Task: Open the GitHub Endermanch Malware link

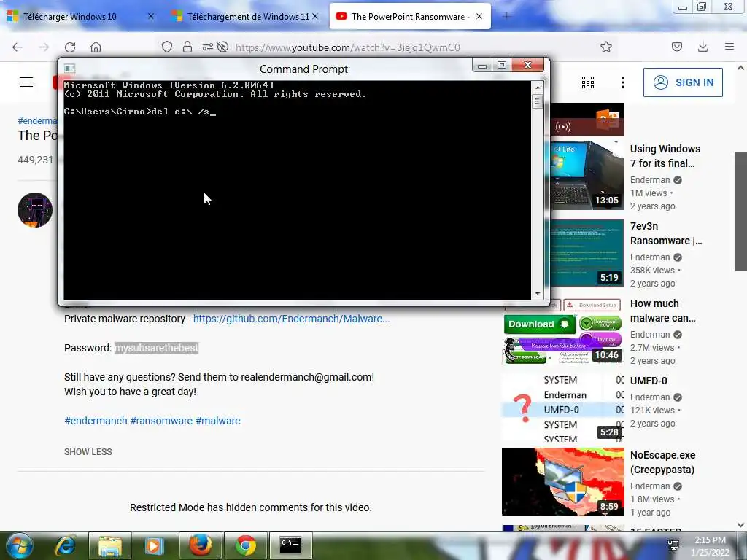Action: coord(291,319)
